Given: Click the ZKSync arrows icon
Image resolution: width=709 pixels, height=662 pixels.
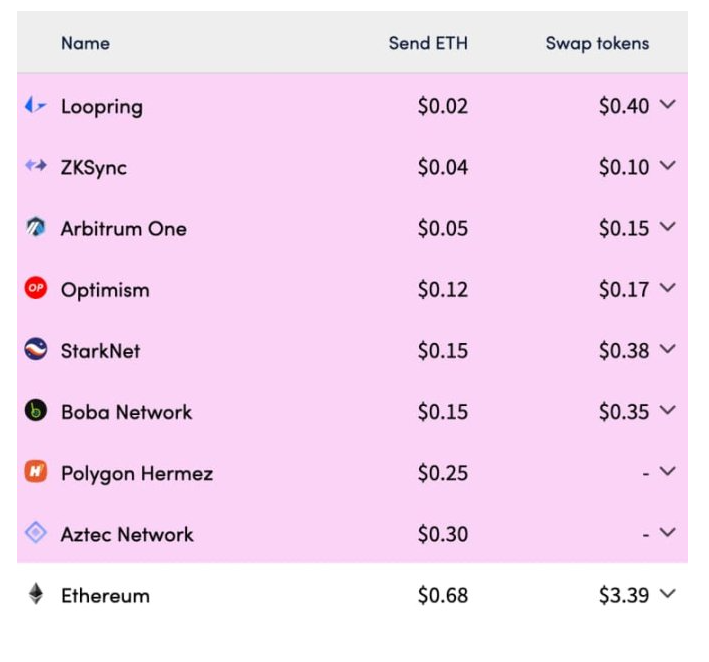Looking at the screenshot, I should pos(36,166).
